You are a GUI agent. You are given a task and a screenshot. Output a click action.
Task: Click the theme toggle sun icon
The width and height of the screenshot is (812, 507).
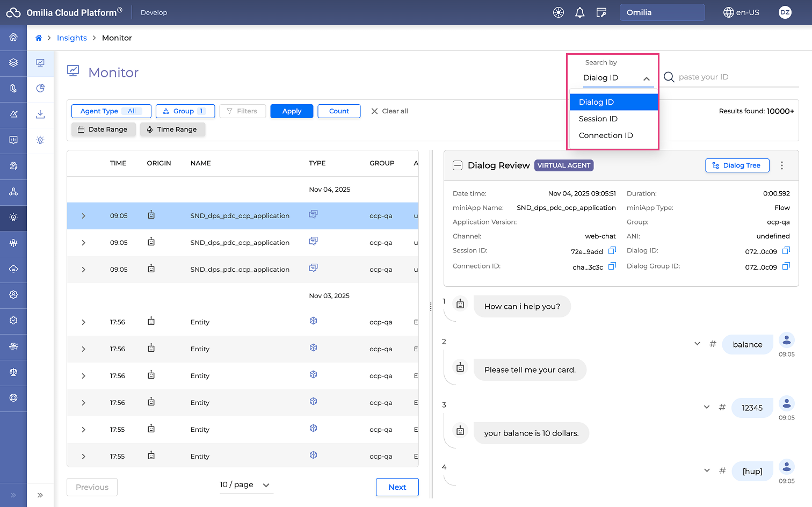click(559, 12)
